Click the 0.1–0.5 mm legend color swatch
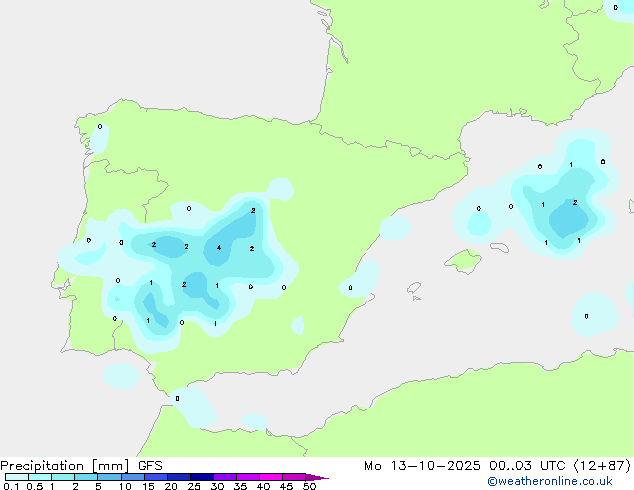 pos(17,477)
